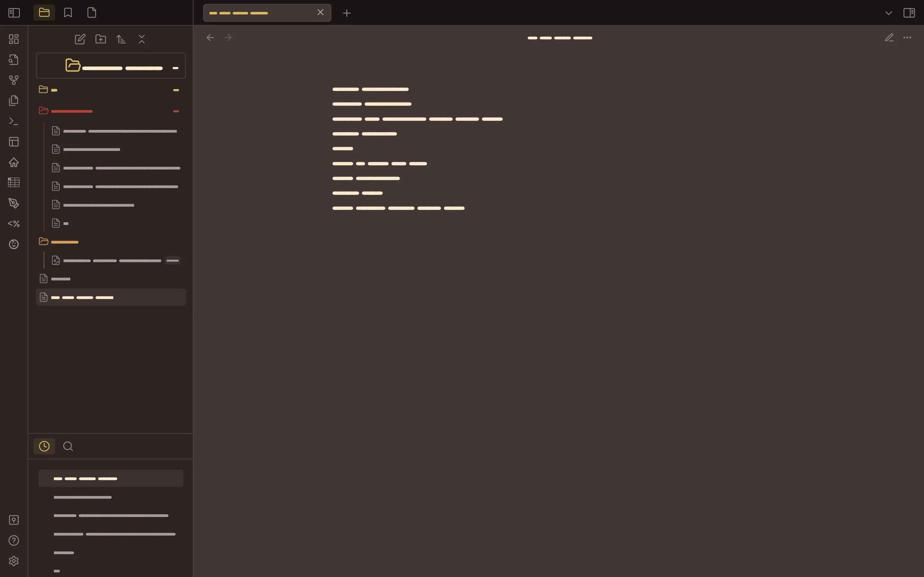Viewport: 924px width, 577px height.
Task: Open settings gear at sidebar bottom
Action: coord(14,561)
